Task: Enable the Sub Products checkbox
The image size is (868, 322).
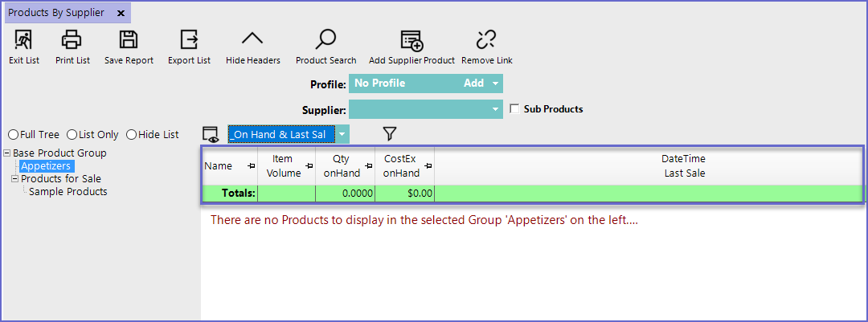Action: [515, 109]
